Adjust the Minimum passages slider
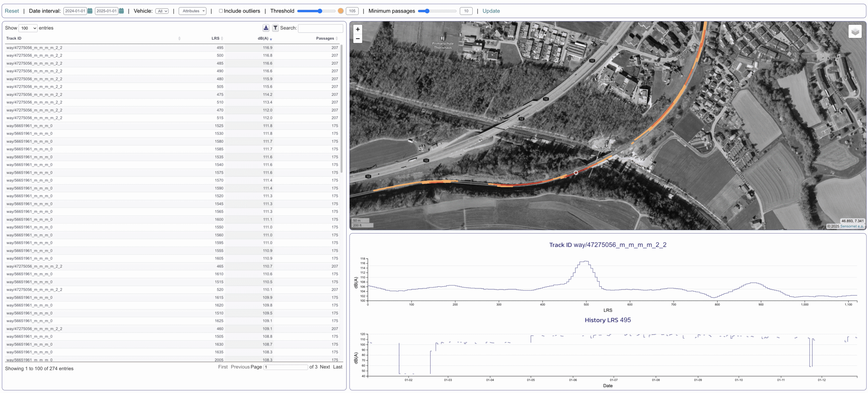868x393 pixels. 427,11
